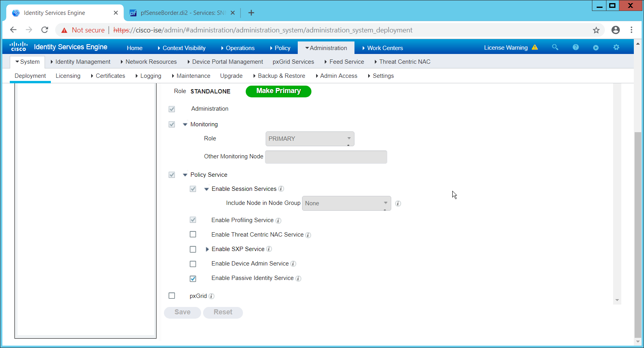Open the help question mark icon
This screenshot has width=644, height=348.
click(x=576, y=47)
